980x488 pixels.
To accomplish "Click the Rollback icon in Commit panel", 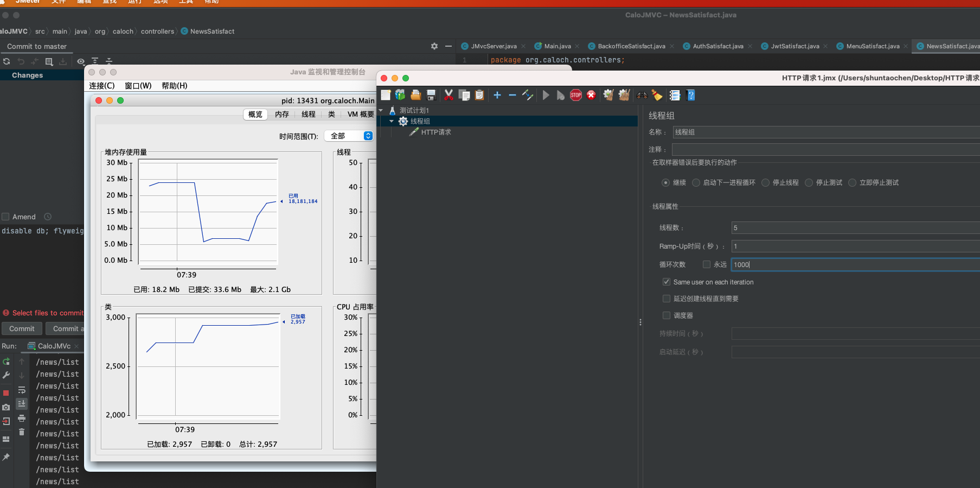I will [21, 61].
